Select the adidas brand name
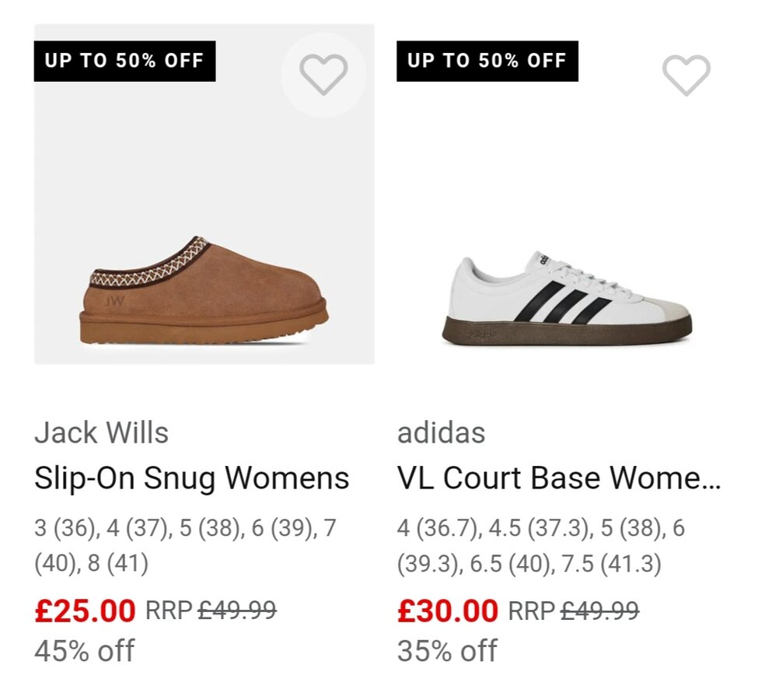The width and height of the screenshot is (772, 700). [x=441, y=433]
